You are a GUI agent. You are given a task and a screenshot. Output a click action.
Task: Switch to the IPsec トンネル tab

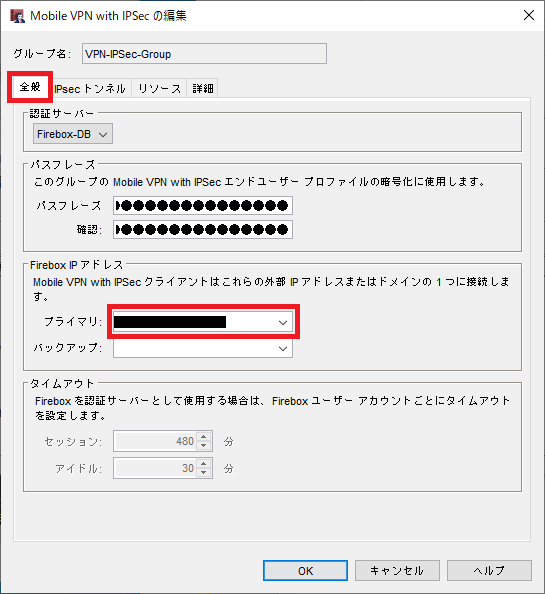[x=90, y=89]
